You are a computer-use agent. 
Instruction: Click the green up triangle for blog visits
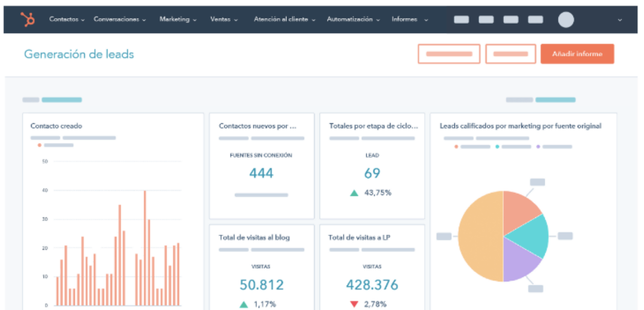(x=244, y=305)
